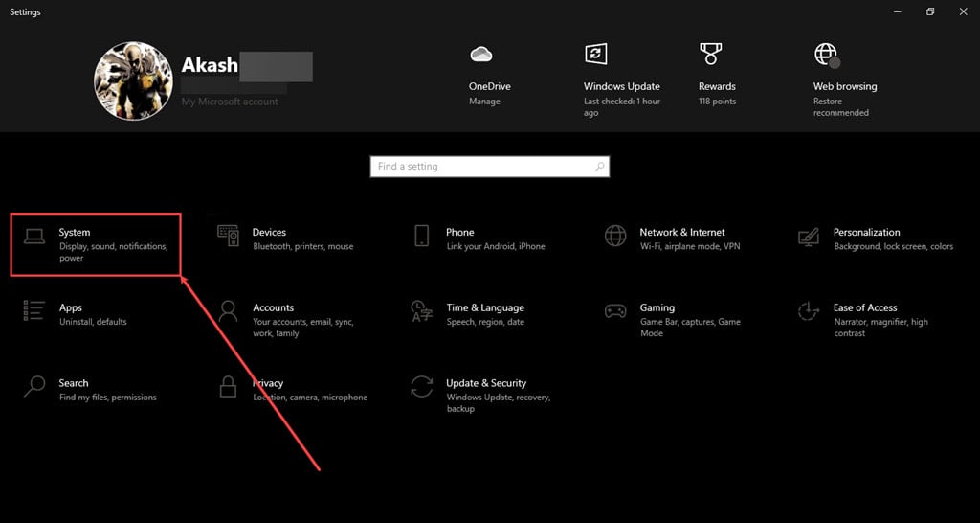Open the System laptop icon
Screen dimensions: 980x523
[34, 237]
